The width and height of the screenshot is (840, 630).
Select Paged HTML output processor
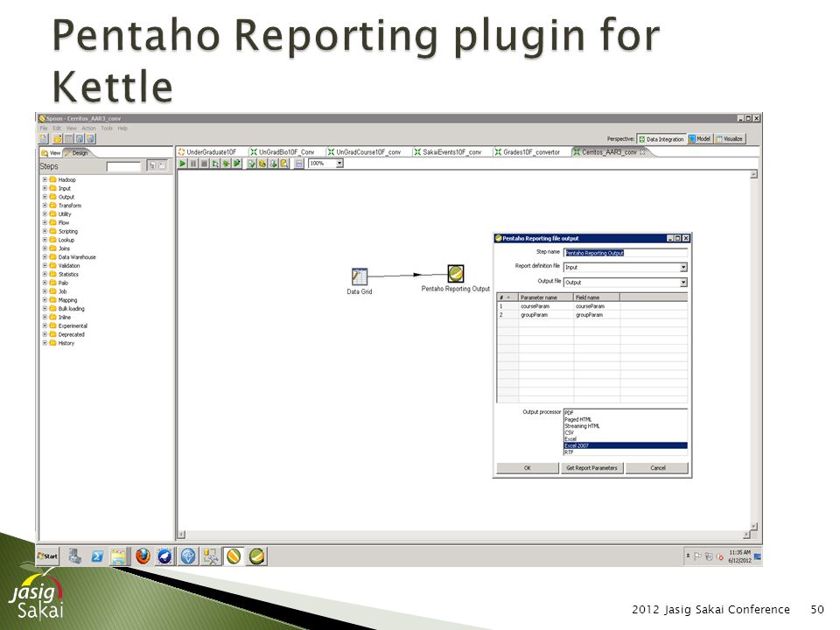click(x=625, y=419)
